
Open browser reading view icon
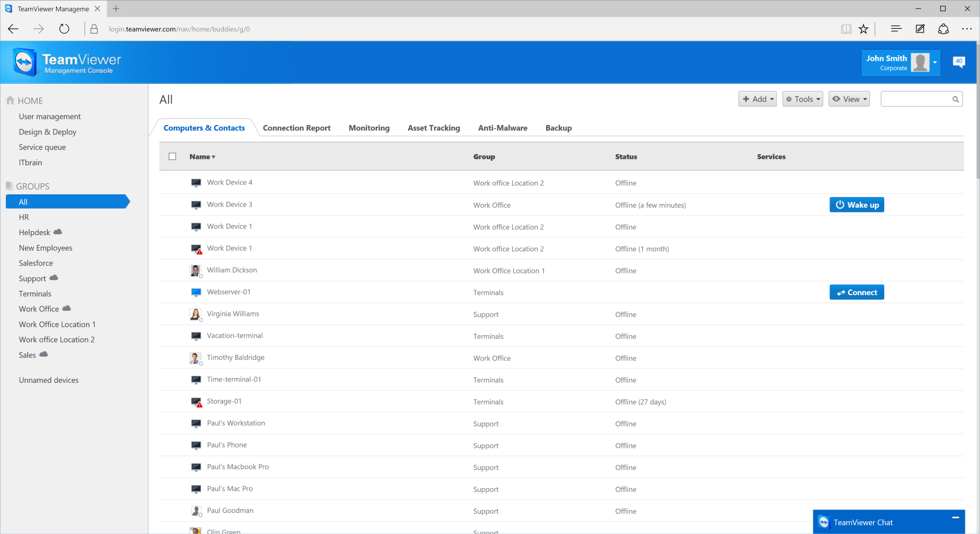(846, 29)
